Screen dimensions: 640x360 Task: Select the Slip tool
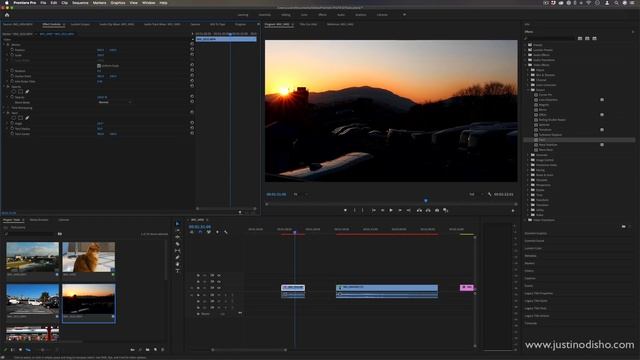click(x=177, y=251)
